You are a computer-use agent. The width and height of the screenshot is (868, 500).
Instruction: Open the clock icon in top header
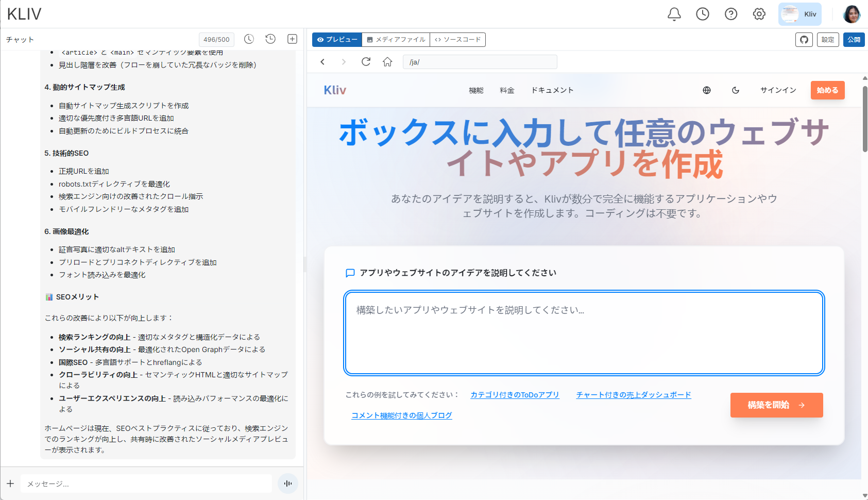click(703, 14)
